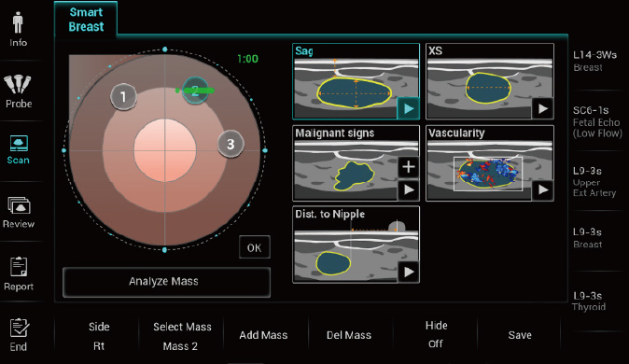This screenshot has width=629, height=364.
Task: Click the plus icon on Malignant signs
Action: click(x=409, y=167)
